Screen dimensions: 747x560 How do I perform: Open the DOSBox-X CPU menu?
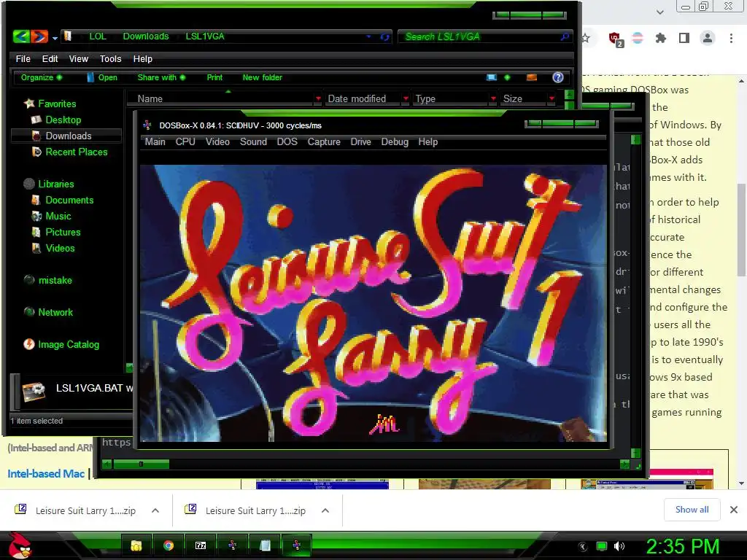click(x=185, y=142)
